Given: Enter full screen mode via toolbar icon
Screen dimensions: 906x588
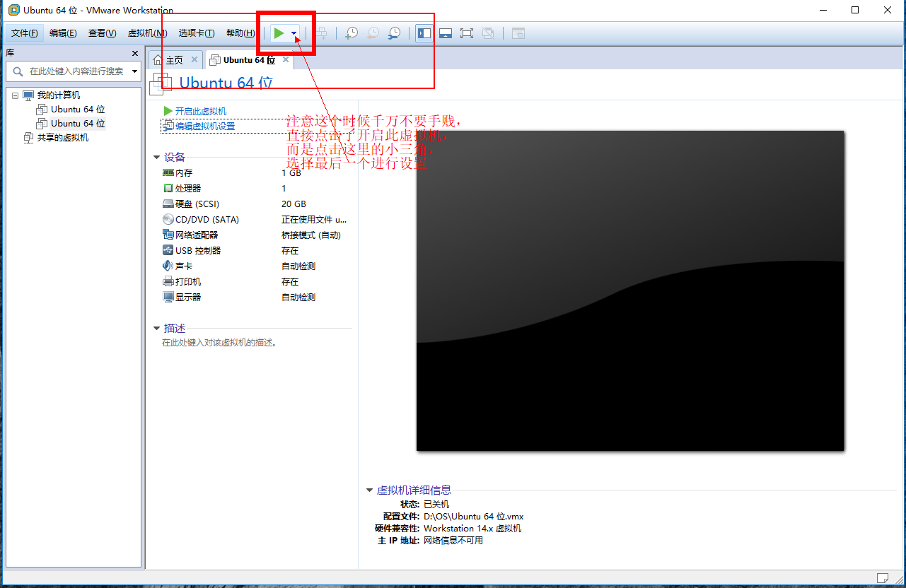Looking at the screenshot, I should point(467,33).
